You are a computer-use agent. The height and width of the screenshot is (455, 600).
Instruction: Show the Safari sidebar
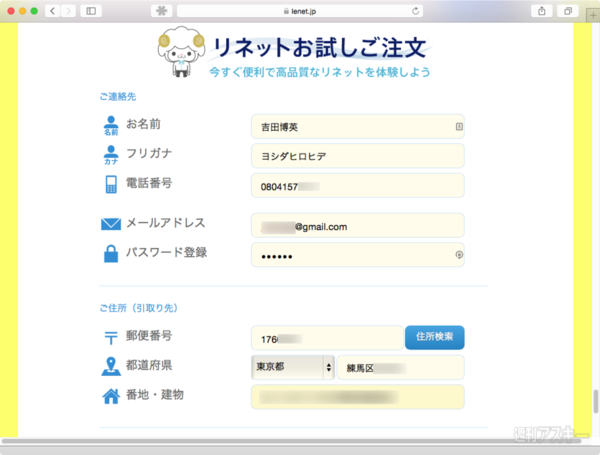(91, 11)
